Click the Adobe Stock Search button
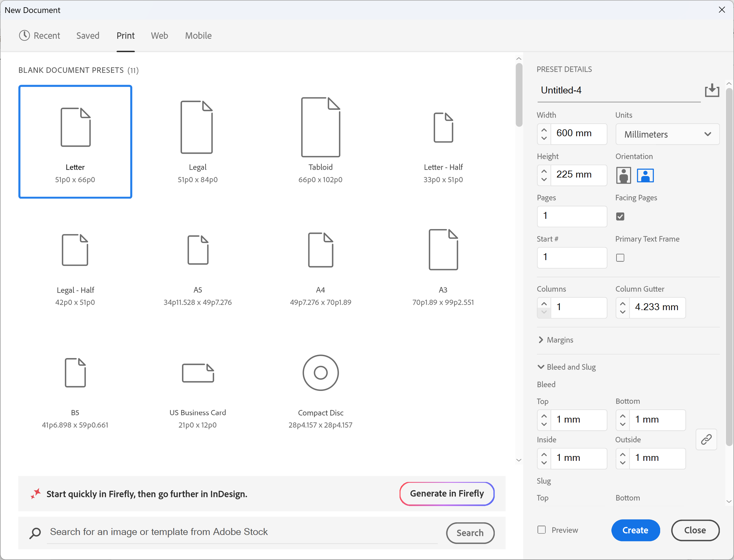This screenshot has height=560, width=734. pyautogui.click(x=470, y=533)
